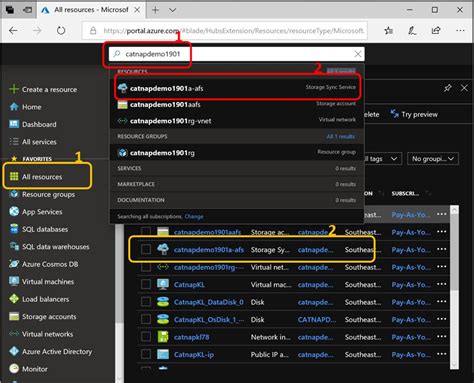Pin the All resources blade
Screen dimensions: 474x383
click(447, 88)
